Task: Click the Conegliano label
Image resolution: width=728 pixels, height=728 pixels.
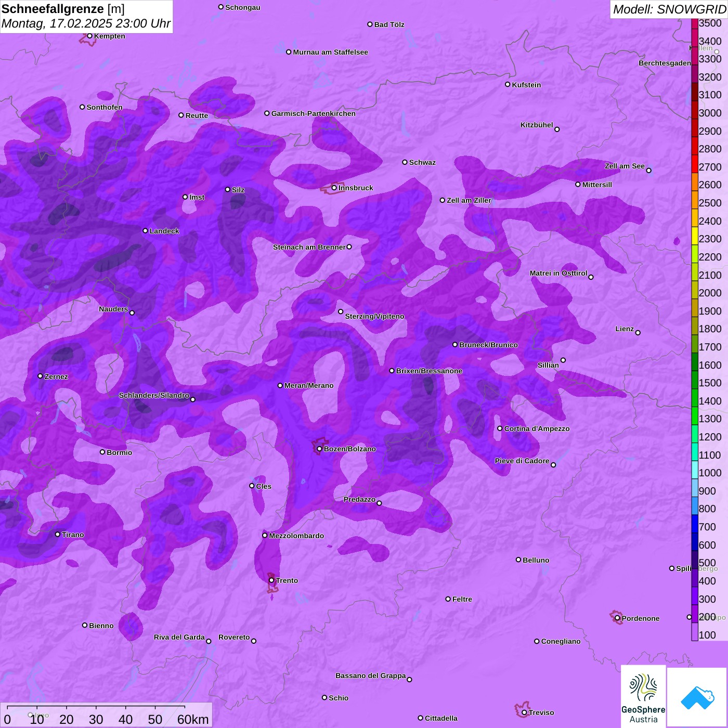Action: [x=561, y=641]
